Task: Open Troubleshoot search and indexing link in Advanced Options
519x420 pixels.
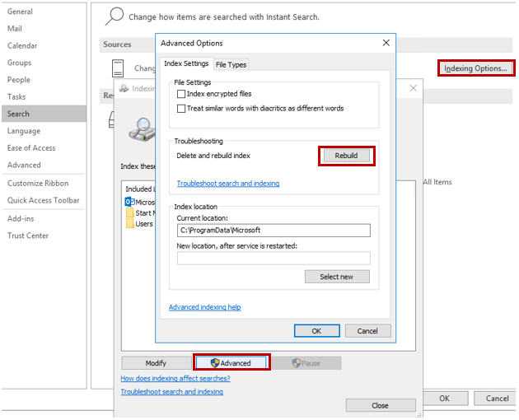Action: pos(228,184)
